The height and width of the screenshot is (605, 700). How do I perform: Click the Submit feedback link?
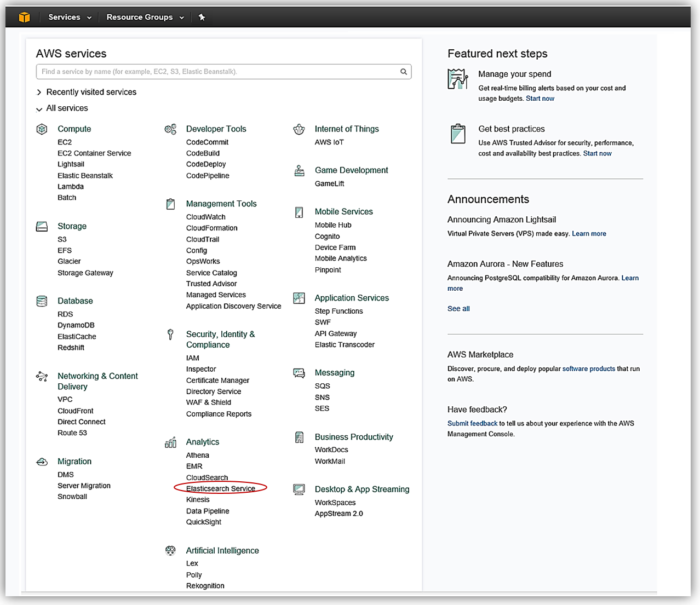pyautogui.click(x=472, y=424)
